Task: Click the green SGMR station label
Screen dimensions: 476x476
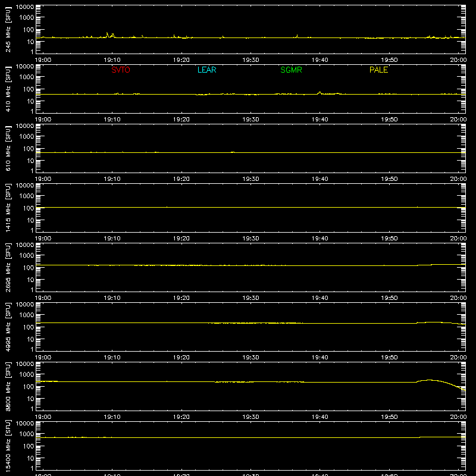Action: point(291,70)
